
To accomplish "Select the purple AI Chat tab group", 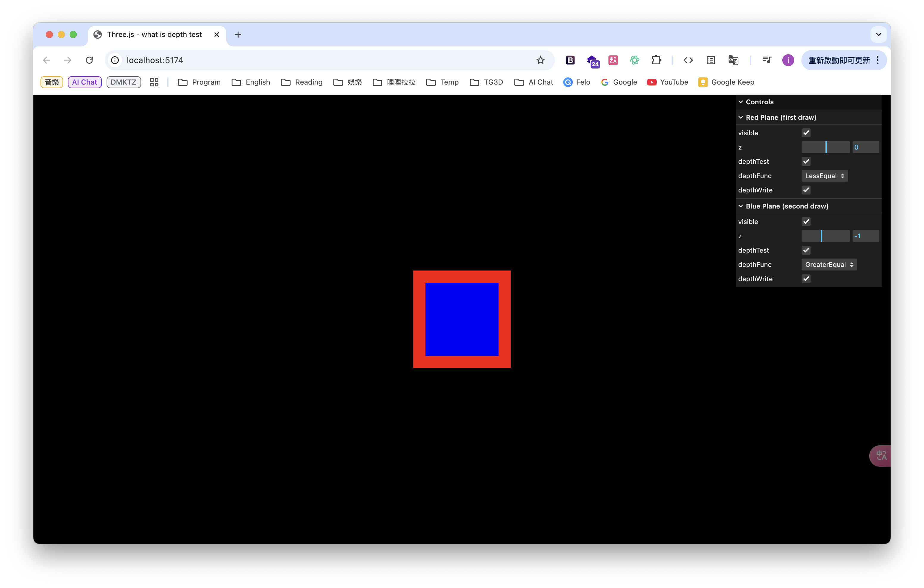I will 85,82.
